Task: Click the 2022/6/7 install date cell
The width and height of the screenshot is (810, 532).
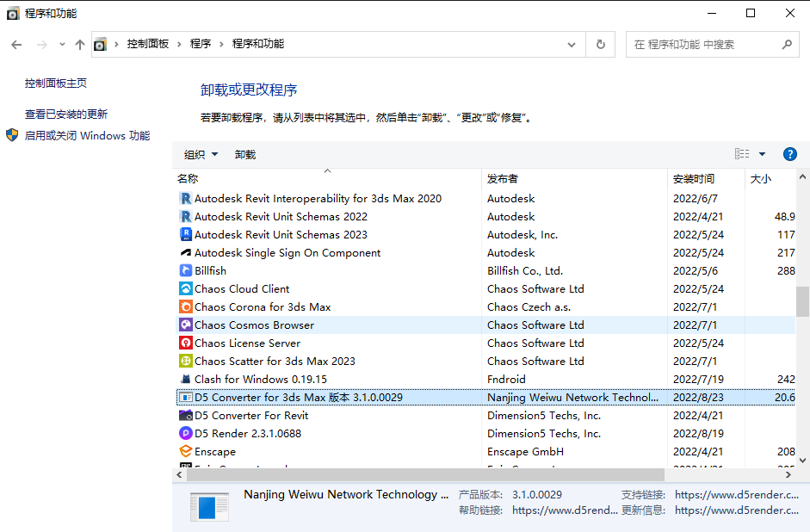Action: click(696, 198)
